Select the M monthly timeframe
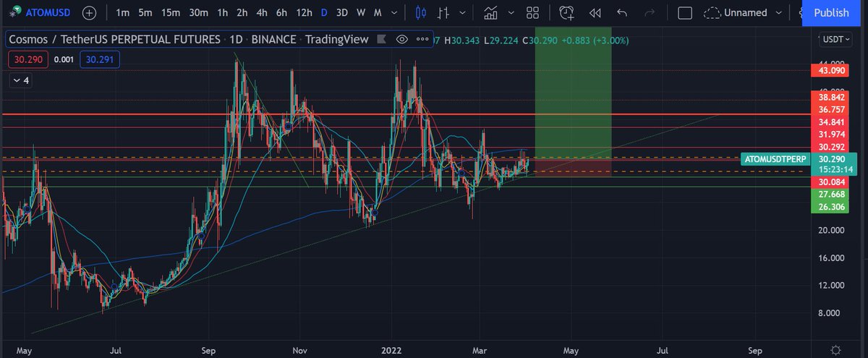This screenshot has width=868, height=358. 378,13
